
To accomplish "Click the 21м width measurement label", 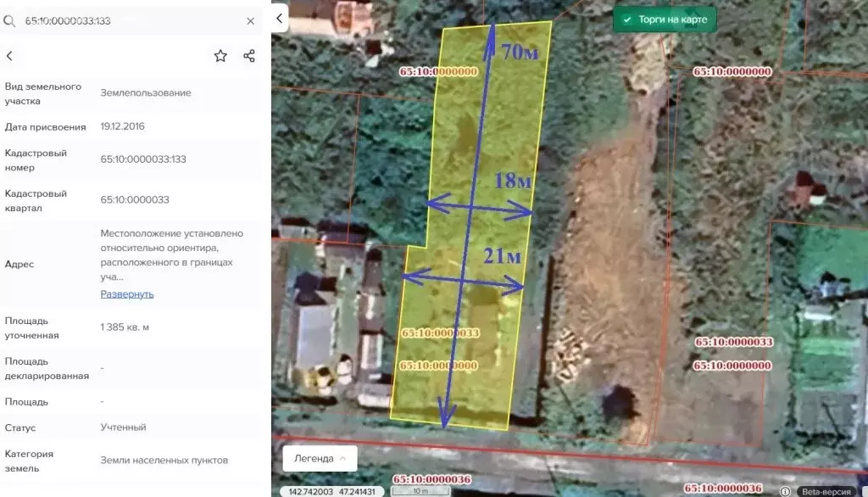I will pyautogui.click(x=501, y=256).
